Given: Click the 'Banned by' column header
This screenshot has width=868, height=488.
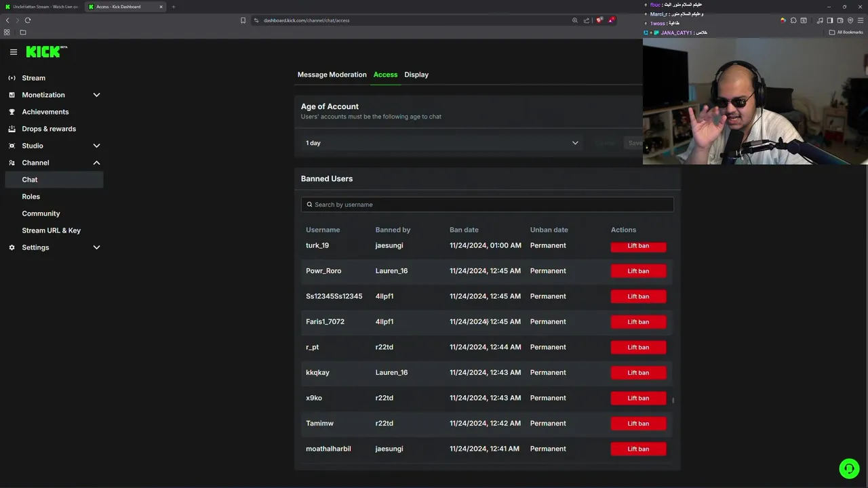Looking at the screenshot, I should (393, 230).
